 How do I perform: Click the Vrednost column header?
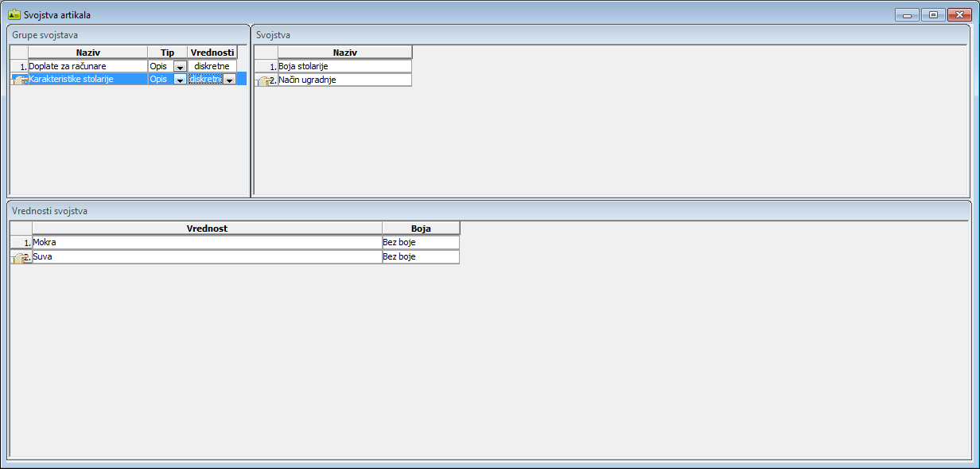[207, 229]
